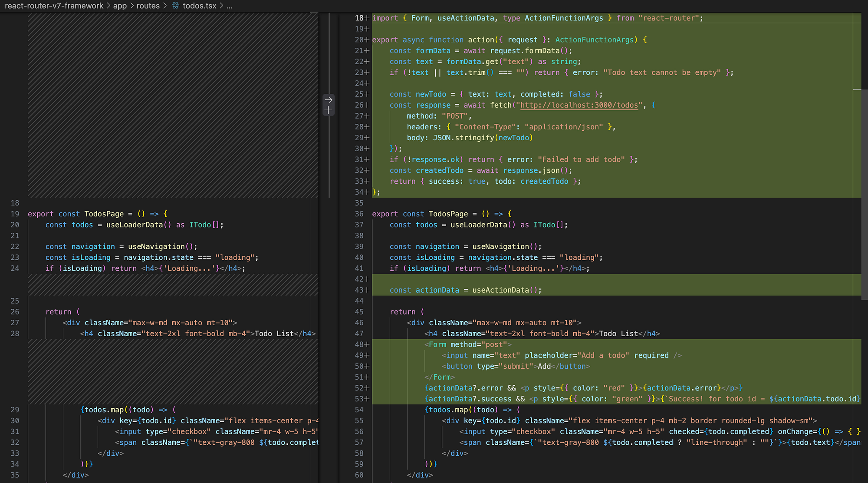Click the React icon beside todos.tsx
This screenshot has height=483, width=868.
click(175, 6)
